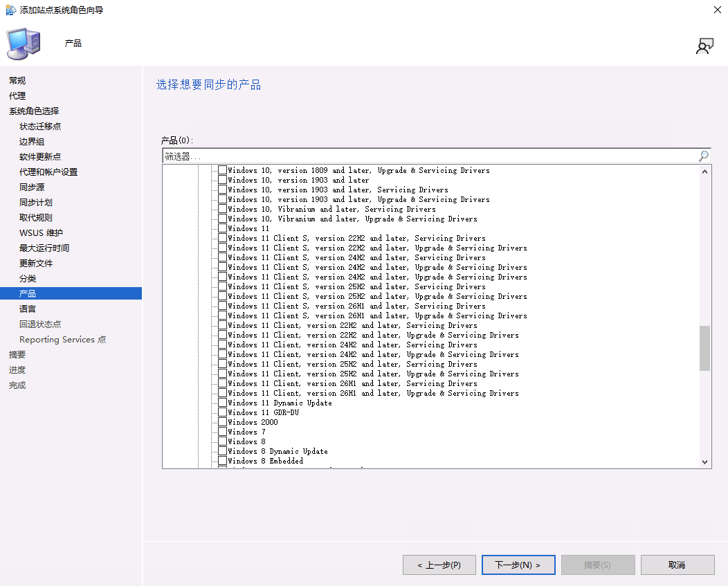Click the computer monitor icon beside 产品
The height and width of the screenshot is (586, 728).
[24, 44]
